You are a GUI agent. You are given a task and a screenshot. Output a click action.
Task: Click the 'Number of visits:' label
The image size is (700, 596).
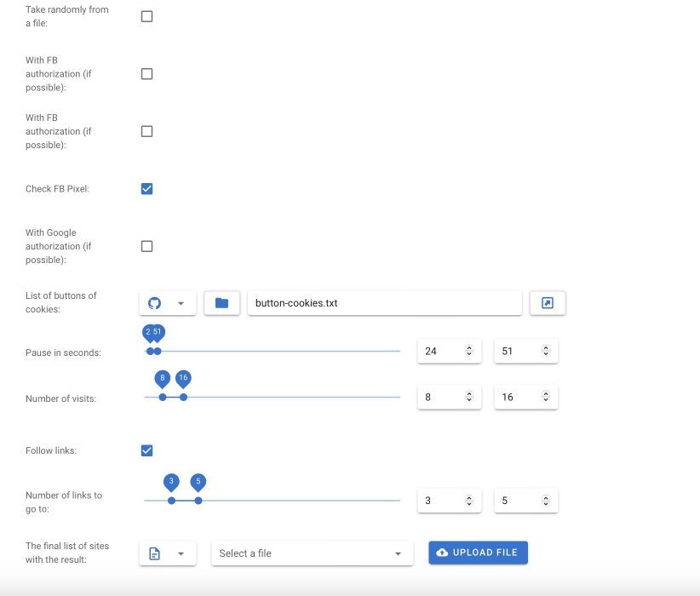(60, 398)
